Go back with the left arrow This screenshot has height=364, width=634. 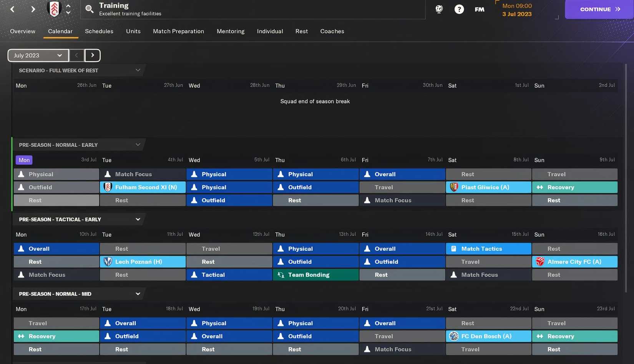pos(12,9)
